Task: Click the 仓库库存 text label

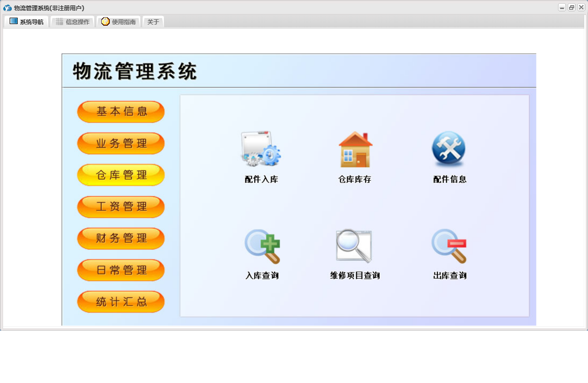Action: 355,180
